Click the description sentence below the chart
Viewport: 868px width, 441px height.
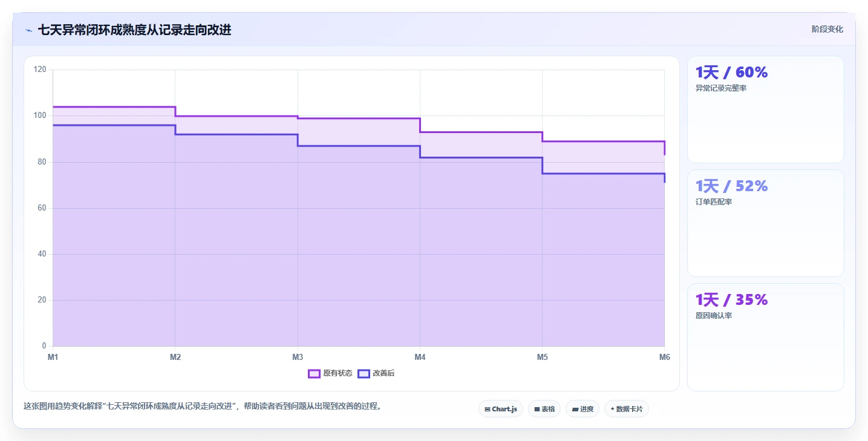[203, 407]
